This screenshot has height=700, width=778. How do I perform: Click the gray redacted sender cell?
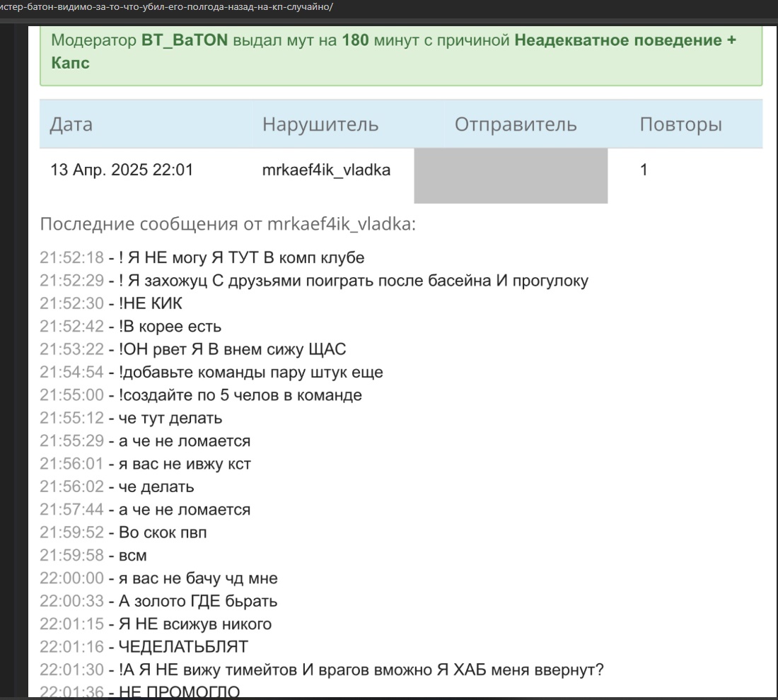click(x=511, y=175)
